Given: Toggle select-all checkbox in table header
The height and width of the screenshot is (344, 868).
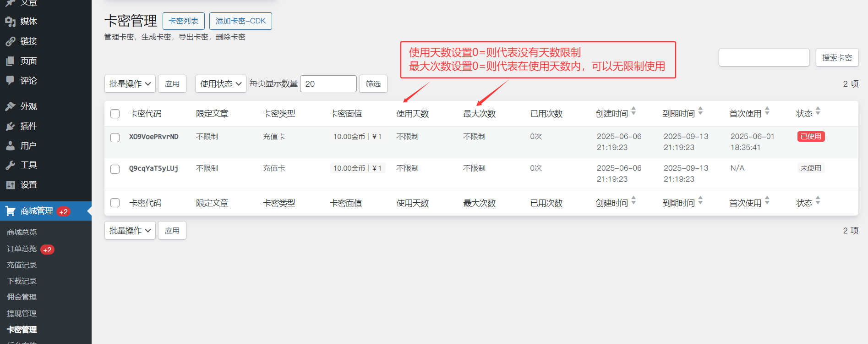Looking at the screenshot, I should pos(115,114).
